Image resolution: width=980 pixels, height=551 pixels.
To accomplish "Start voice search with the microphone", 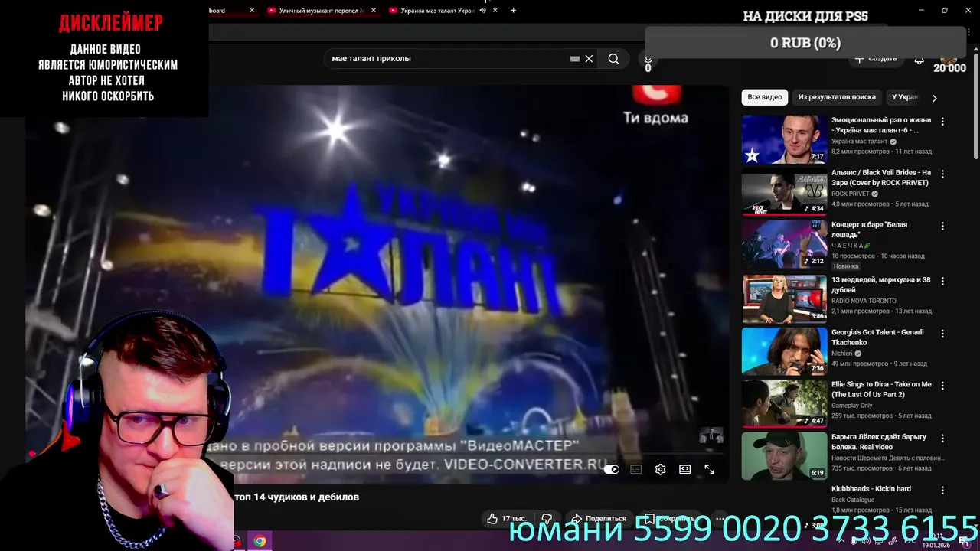I will click(x=648, y=59).
